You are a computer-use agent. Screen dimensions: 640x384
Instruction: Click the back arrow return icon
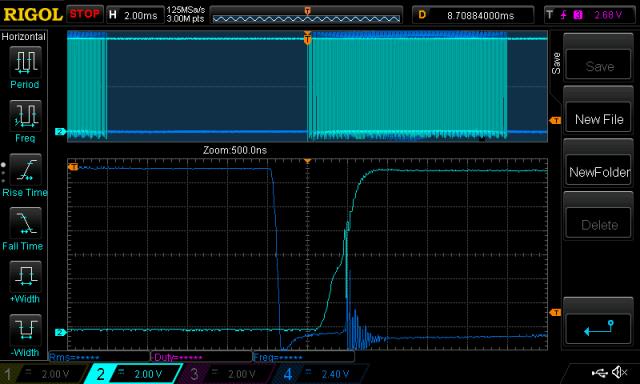tap(598, 329)
